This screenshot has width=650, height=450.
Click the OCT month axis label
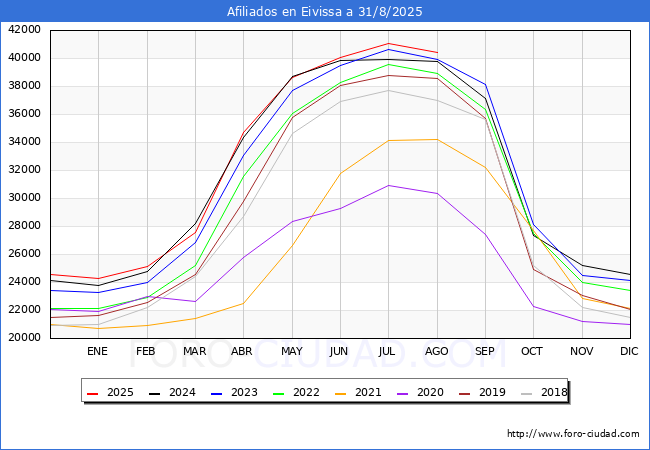[532, 351]
